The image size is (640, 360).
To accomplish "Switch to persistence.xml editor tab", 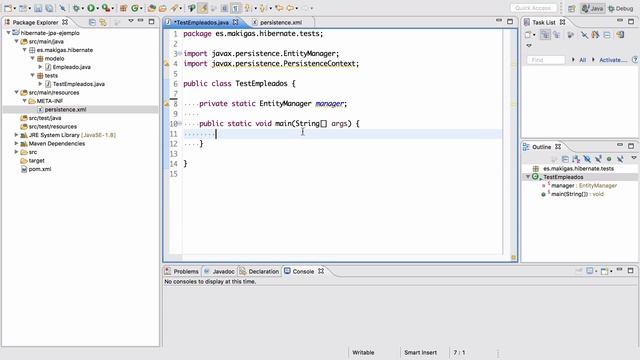I will (281, 22).
